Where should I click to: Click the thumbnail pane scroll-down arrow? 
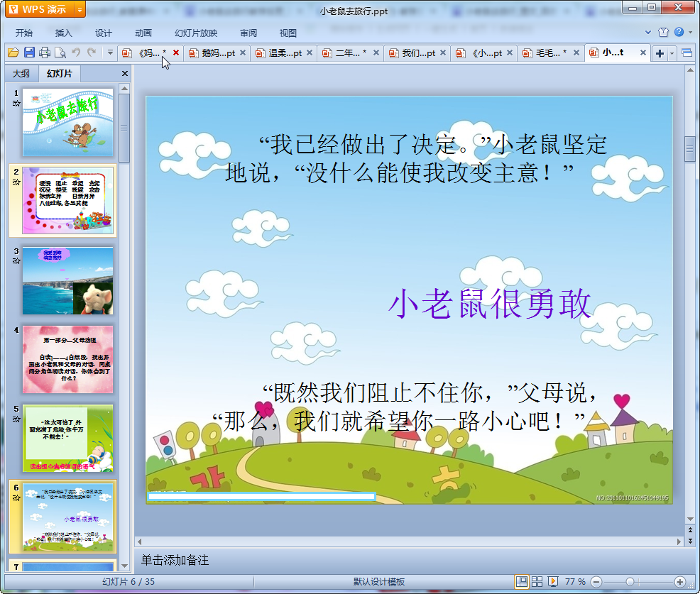click(x=124, y=566)
